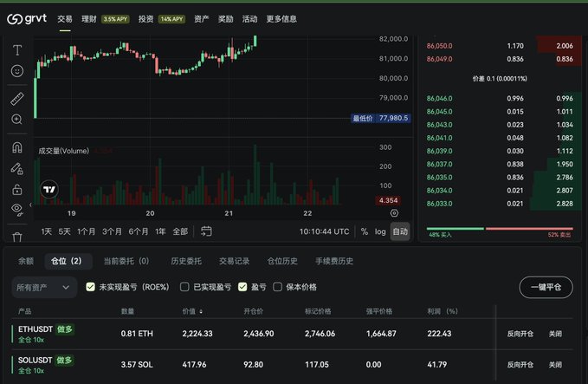The height and width of the screenshot is (384, 588).
Task: Uncheck 未实现盈亏 (ROE%) checkbox
Action: [90, 287]
